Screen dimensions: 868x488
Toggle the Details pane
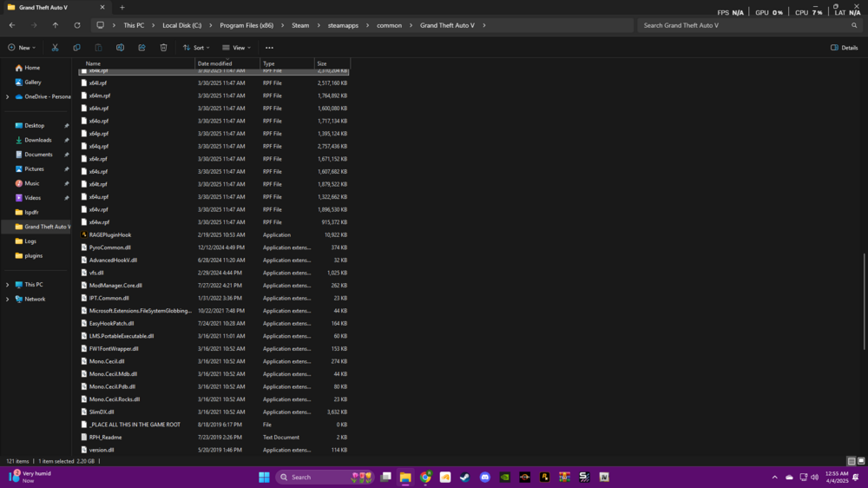[845, 48]
